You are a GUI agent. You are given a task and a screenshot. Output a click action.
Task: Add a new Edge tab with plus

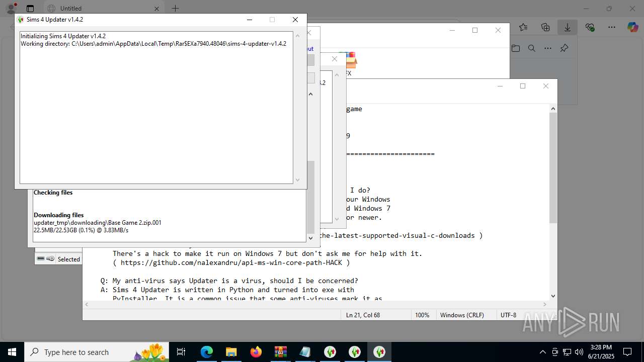click(175, 9)
